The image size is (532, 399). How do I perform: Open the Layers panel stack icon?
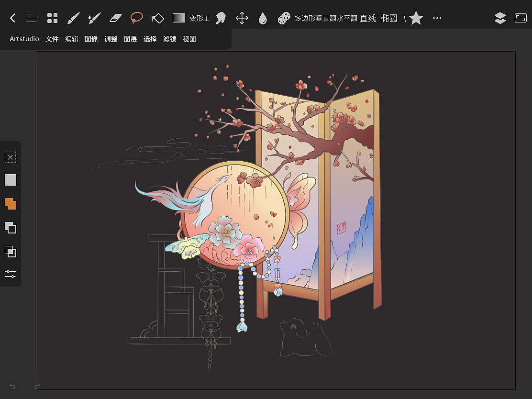pos(500,18)
